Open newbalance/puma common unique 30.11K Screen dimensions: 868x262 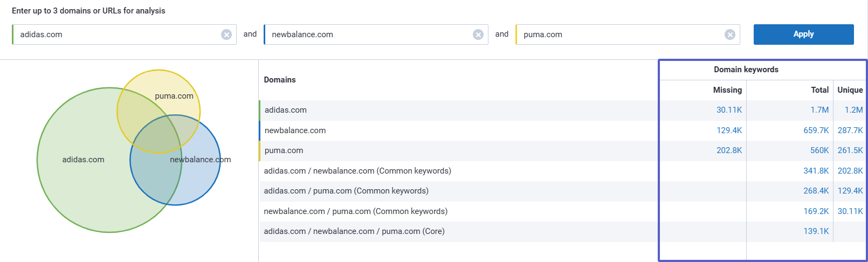(x=850, y=211)
